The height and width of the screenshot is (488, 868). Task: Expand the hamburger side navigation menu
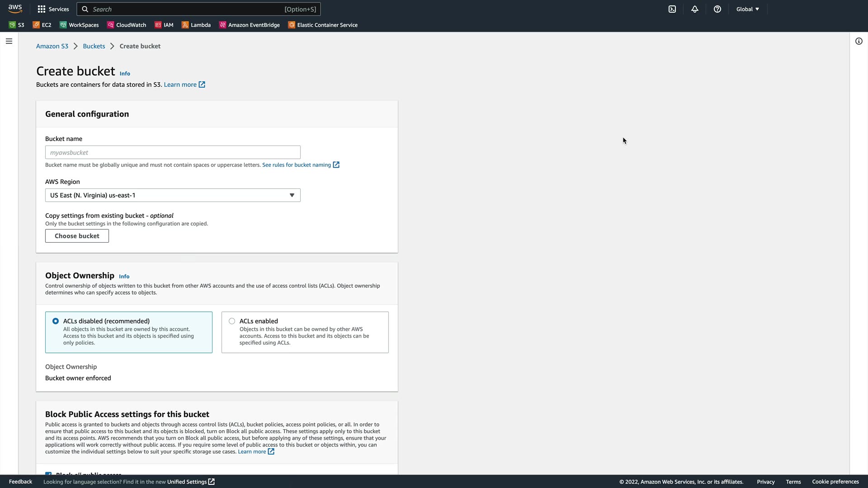(x=9, y=41)
